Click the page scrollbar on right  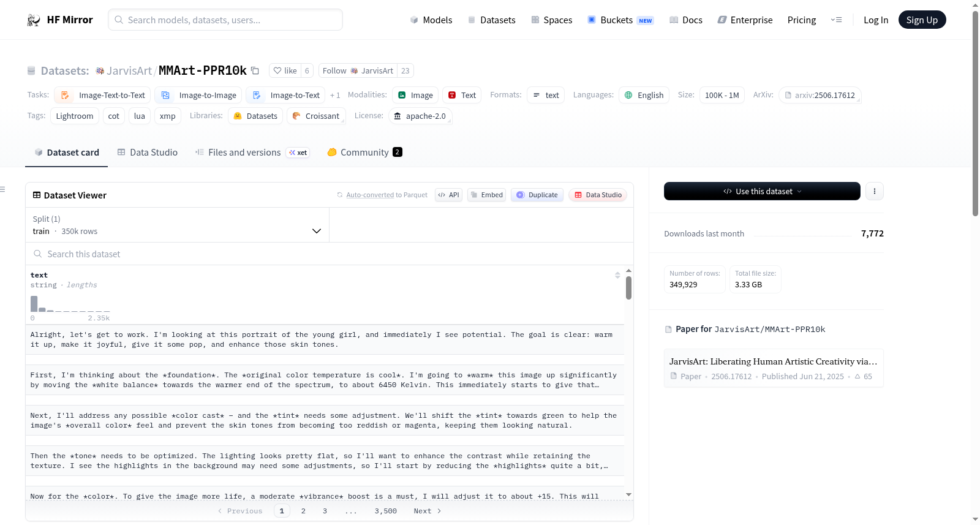click(x=975, y=113)
